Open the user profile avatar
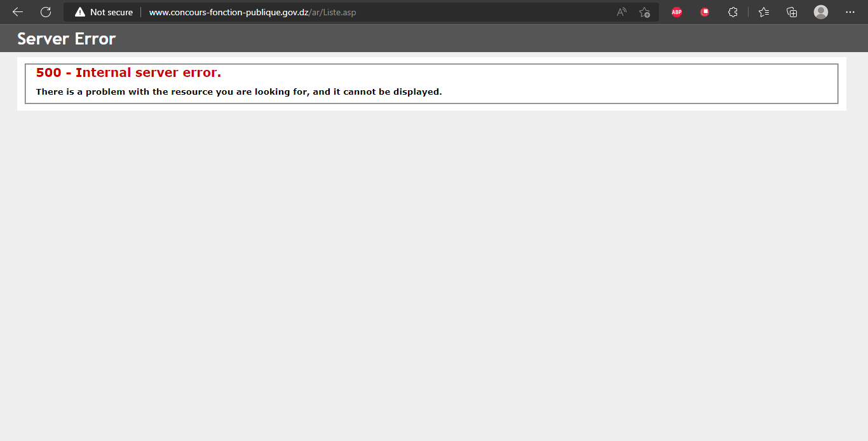 821,12
